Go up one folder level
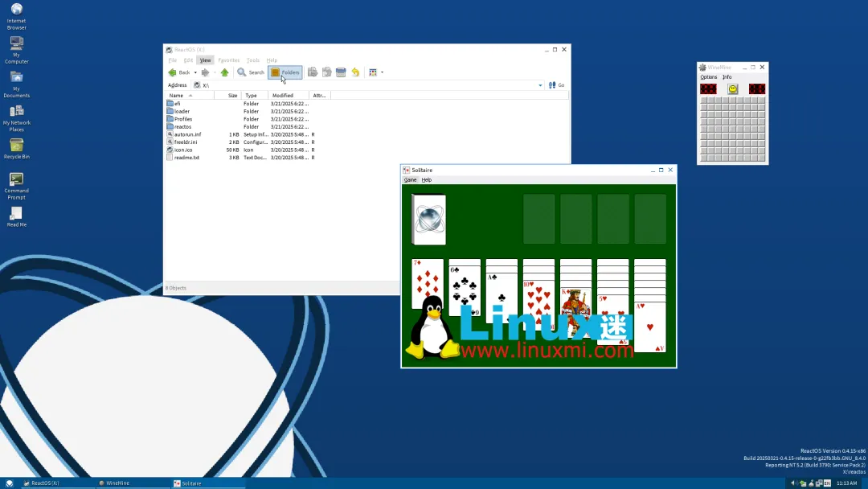868x489 pixels. coord(224,72)
